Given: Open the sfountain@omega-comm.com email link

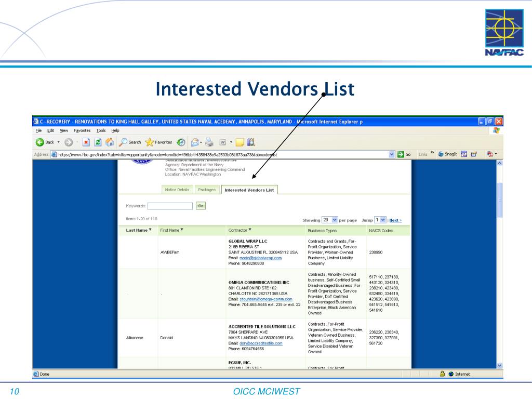Looking at the screenshot, I should (x=266, y=299).
